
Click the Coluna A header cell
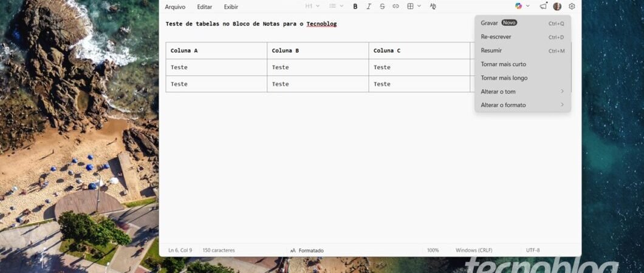(x=216, y=51)
